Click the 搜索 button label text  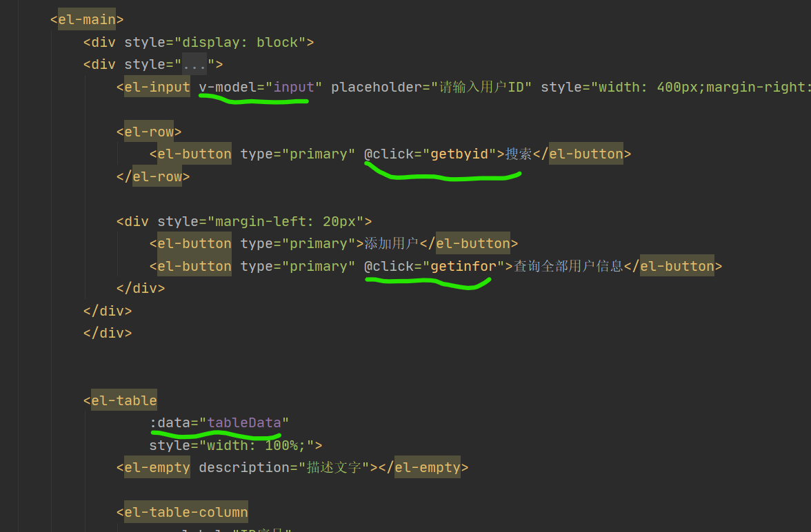(519, 154)
